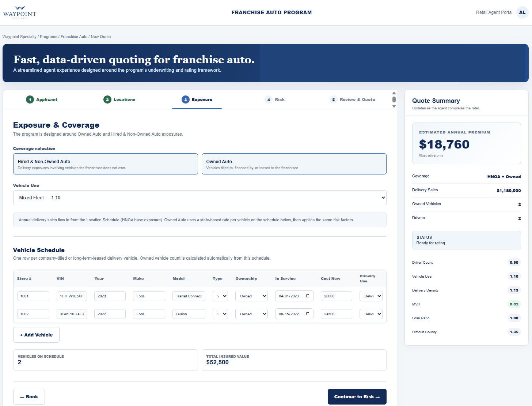Open calendar picker for 04/01/2023 date
This screenshot has width=532, height=406.
pyautogui.click(x=308, y=296)
